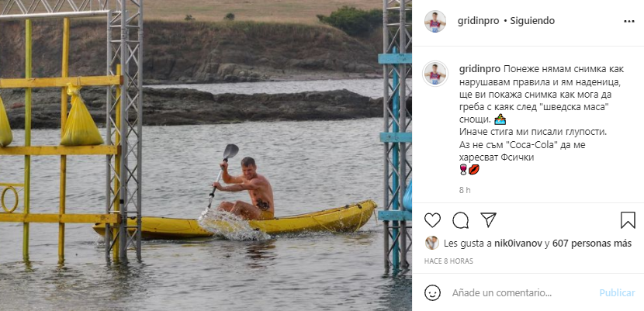The width and height of the screenshot is (644, 311).
Task: Click the small liker avatar thumbnail
Action: 431,243
